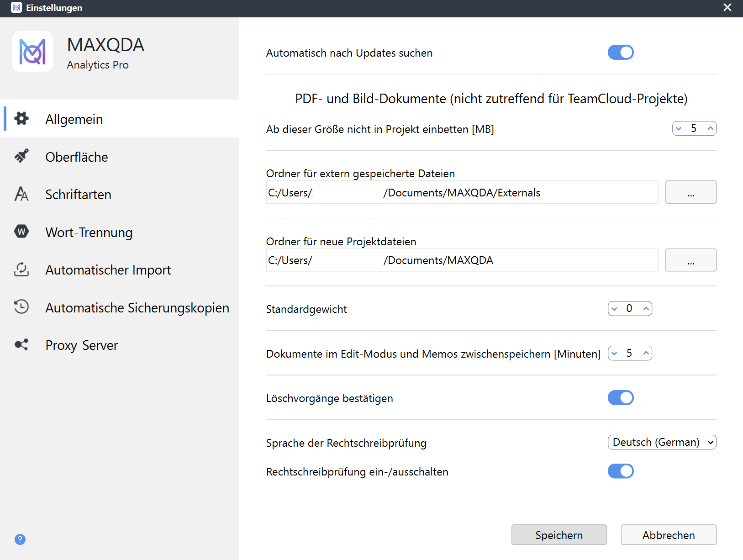Select the Proxy-Server network icon
The image size is (743, 560).
[x=21, y=345]
